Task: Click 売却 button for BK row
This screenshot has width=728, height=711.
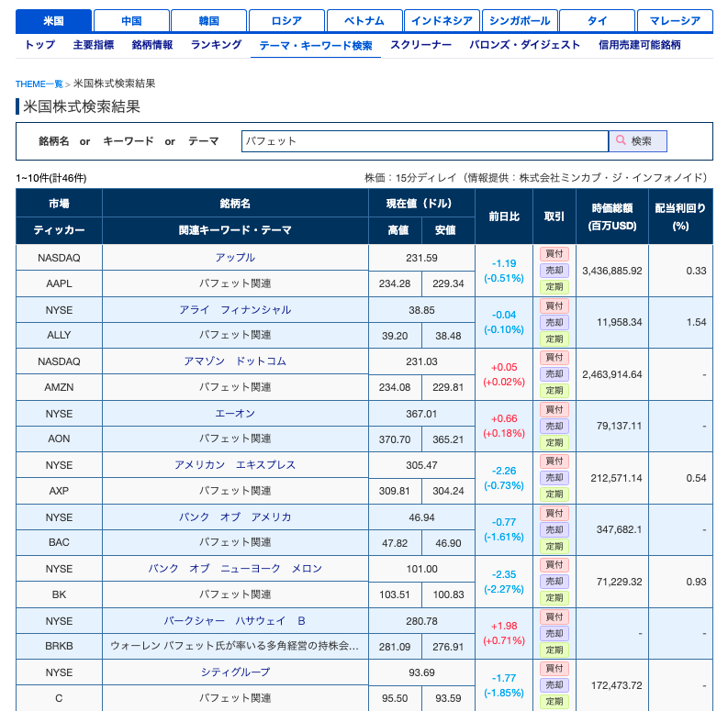Action: pos(554,581)
